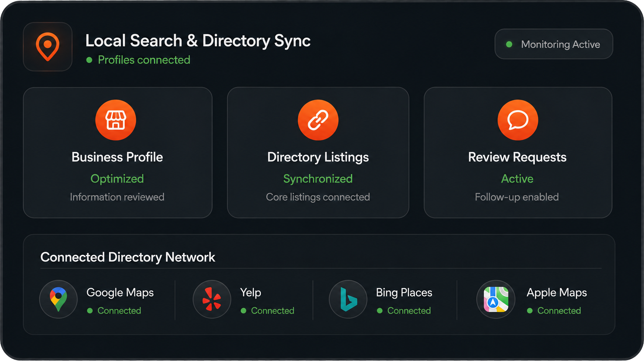Click the Yelp label
The height and width of the screenshot is (361, 644).
[x=251, y=293]
